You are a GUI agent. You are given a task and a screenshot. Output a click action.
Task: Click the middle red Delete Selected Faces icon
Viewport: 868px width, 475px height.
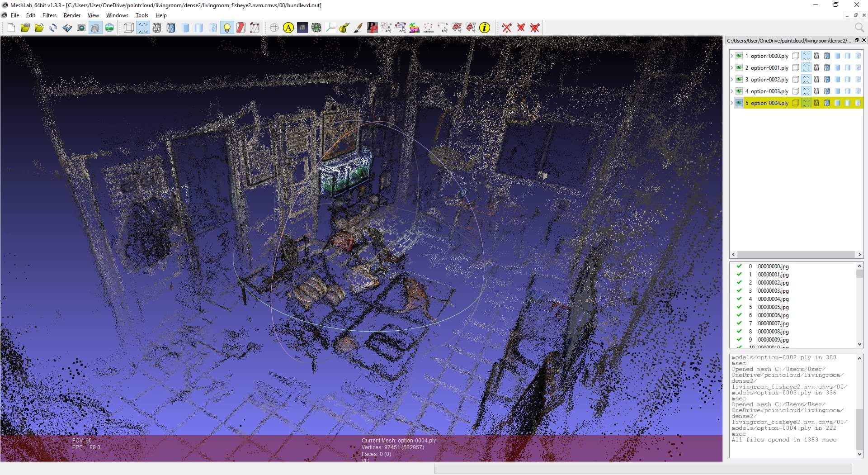coord(521,28)
